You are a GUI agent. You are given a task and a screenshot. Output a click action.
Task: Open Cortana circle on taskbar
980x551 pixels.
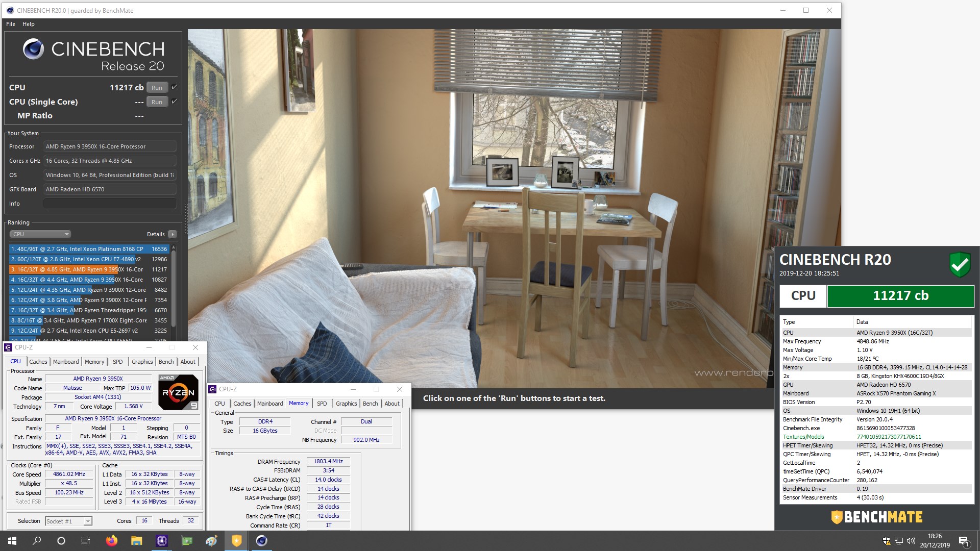(61, 541)
